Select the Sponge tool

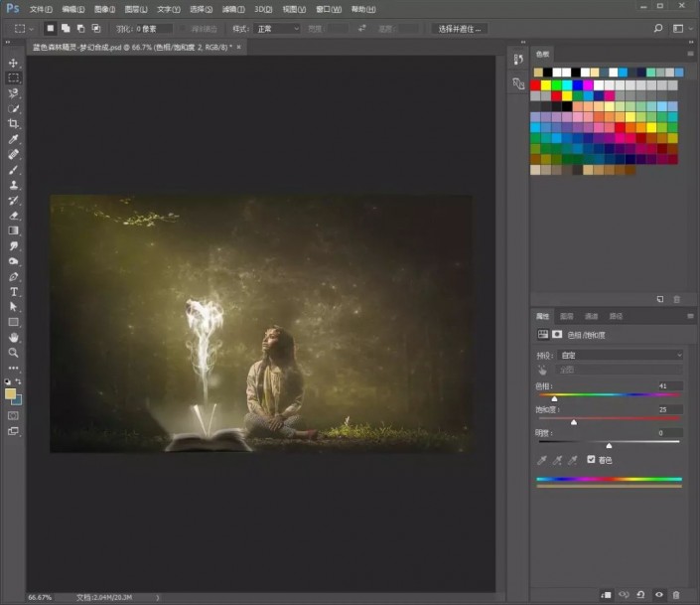[x=13, y=261]
